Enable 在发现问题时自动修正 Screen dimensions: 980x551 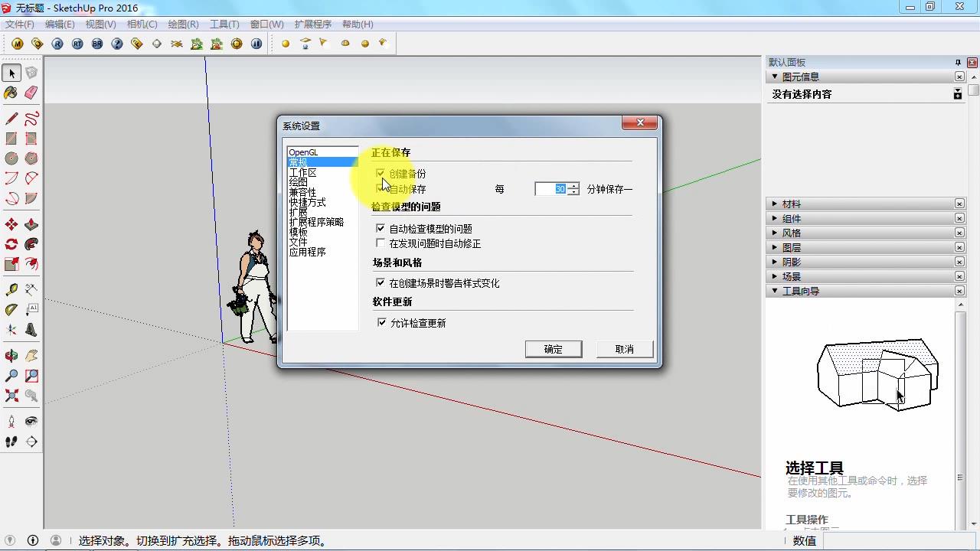381,243
